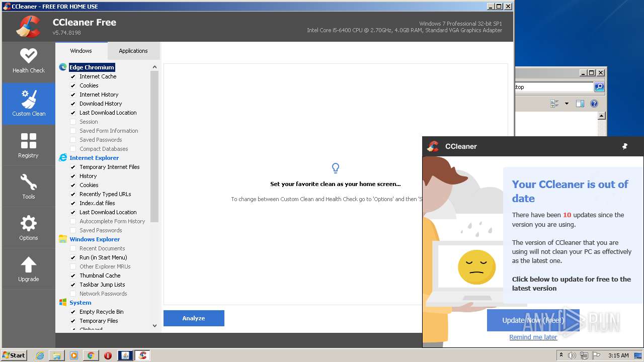Open the help icon in background window

(x=594, y=104)
